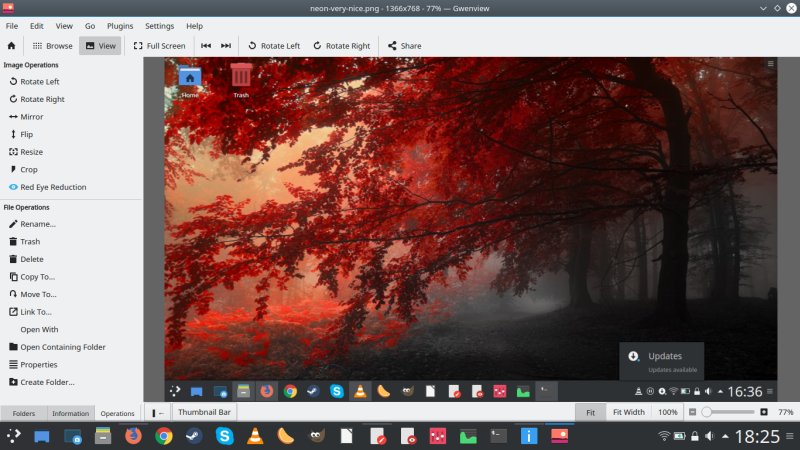Open the Settings menu
Viewport: 800px width, 450px height.
tap(159, 25)
